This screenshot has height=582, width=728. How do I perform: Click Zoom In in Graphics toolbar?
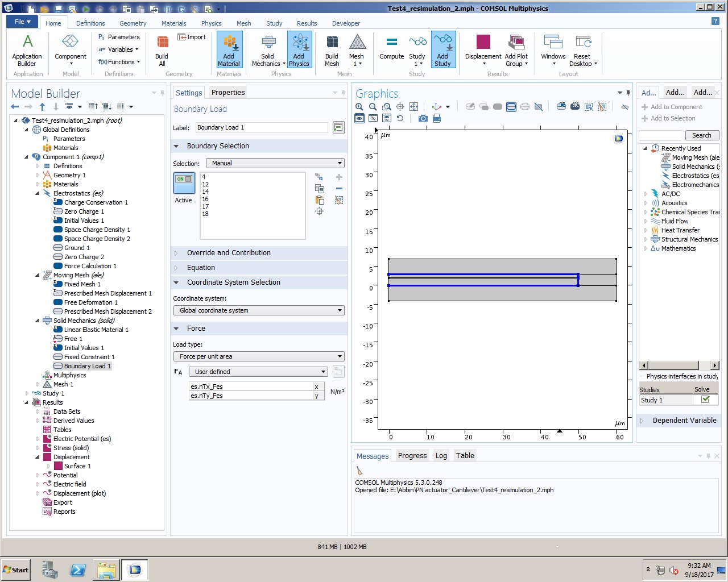click(359, 107)
